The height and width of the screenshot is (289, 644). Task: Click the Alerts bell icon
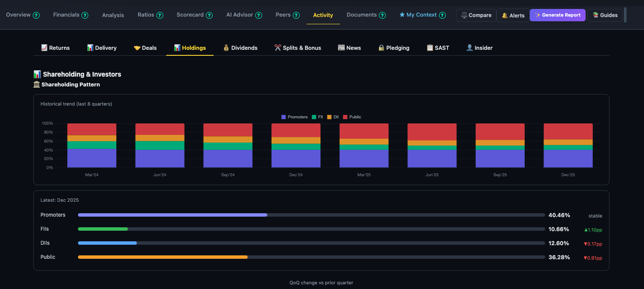(x=505, y=15)
